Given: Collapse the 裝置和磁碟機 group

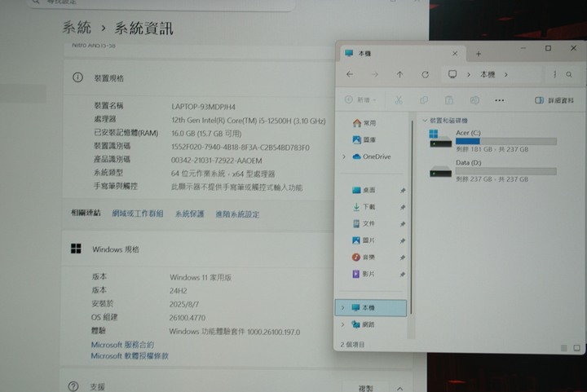Looking at the screenshot, I should [425, 121].
